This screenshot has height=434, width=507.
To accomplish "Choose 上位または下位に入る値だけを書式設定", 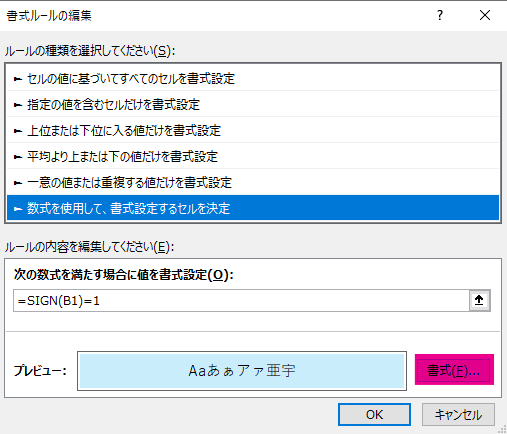I will pos(253,131).
